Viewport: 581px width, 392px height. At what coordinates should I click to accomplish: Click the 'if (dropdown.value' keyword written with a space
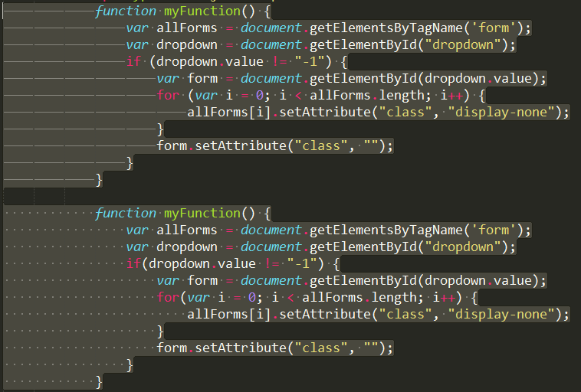click(x=134, y=61)
